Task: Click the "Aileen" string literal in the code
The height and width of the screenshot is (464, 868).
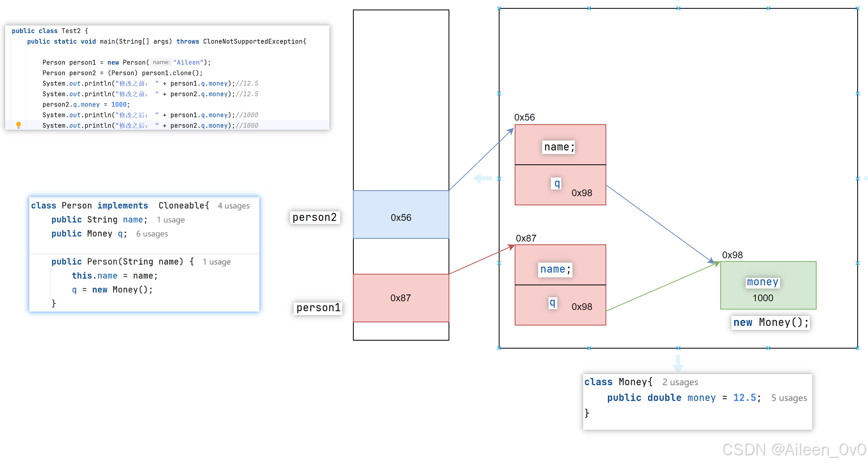Action: pyautogui.click(x=188, y=62)
